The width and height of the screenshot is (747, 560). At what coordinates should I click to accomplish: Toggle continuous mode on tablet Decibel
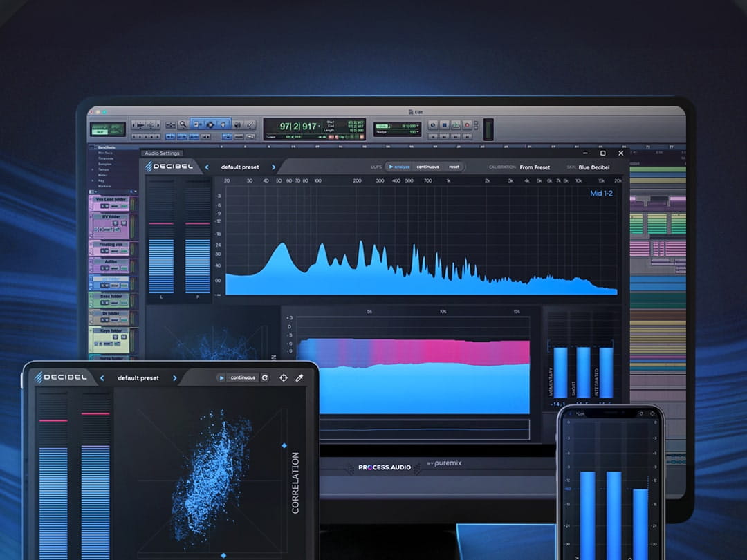[243, 377]
